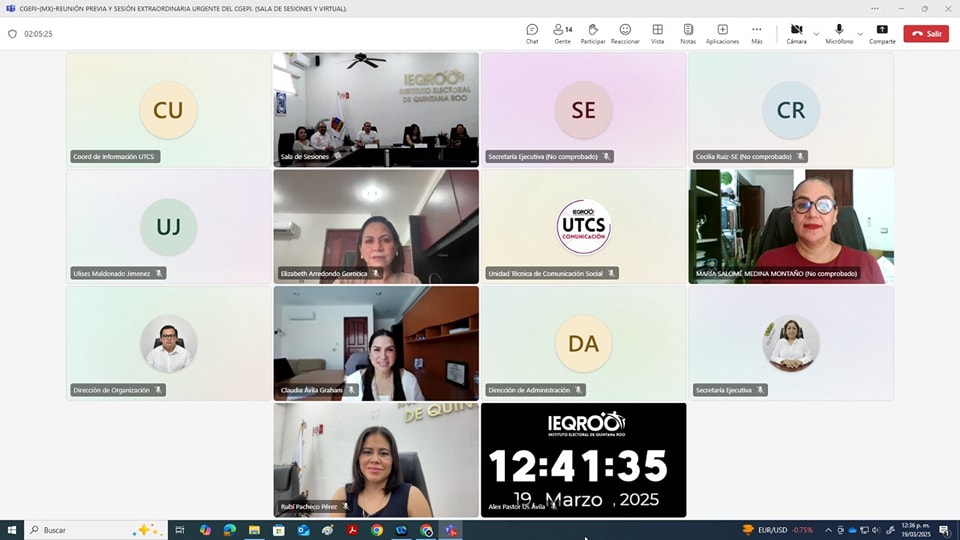Open the EUR/USD taskbar widget

pyautogui.click(x=778, y=530)
